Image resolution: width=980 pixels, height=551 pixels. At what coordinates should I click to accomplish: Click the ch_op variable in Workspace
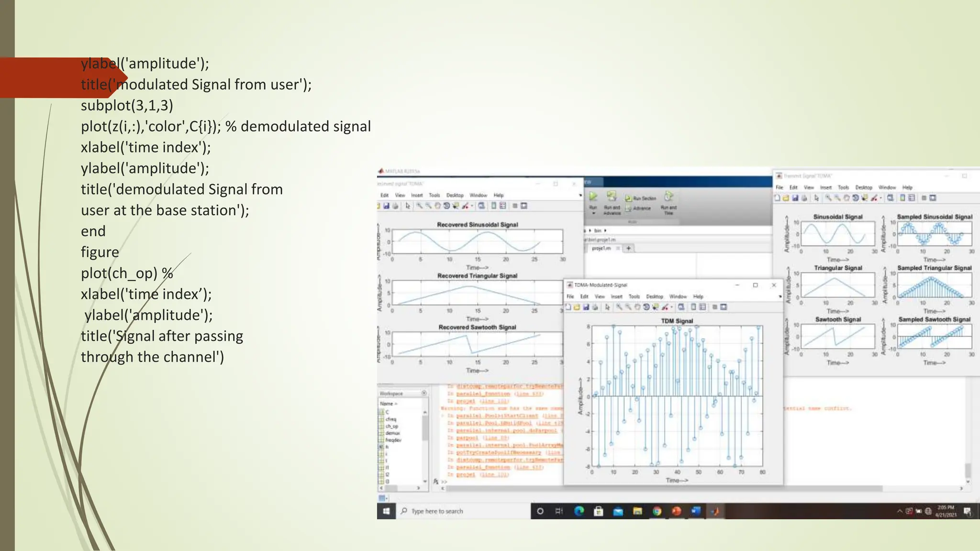point(391,426)
